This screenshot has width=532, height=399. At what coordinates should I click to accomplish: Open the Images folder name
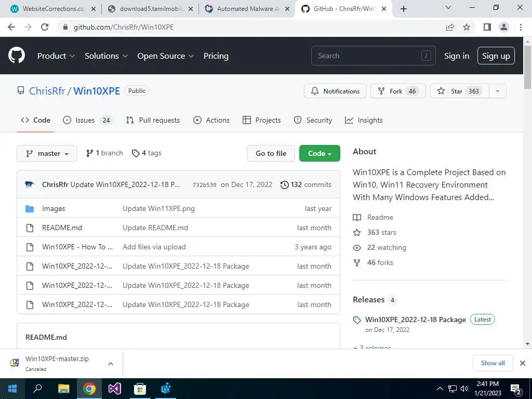coord(54,209)
